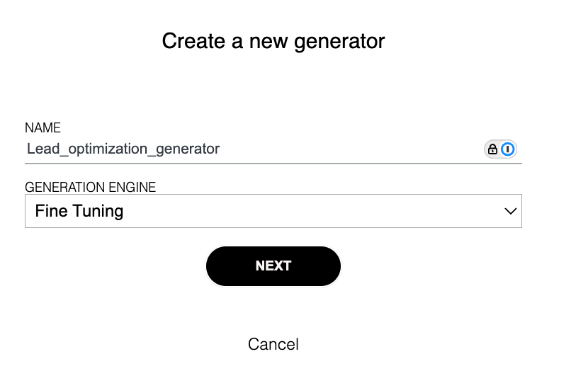Screen dimensions: 588x371
Task: Click the underline beneath the Name field
Action: [273, 163]
